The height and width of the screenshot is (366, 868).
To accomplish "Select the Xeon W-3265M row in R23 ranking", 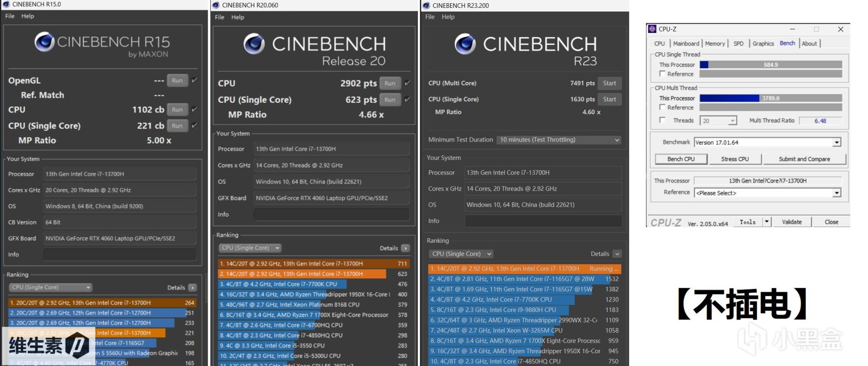I will pyautogui.click(x=524, y=330).
